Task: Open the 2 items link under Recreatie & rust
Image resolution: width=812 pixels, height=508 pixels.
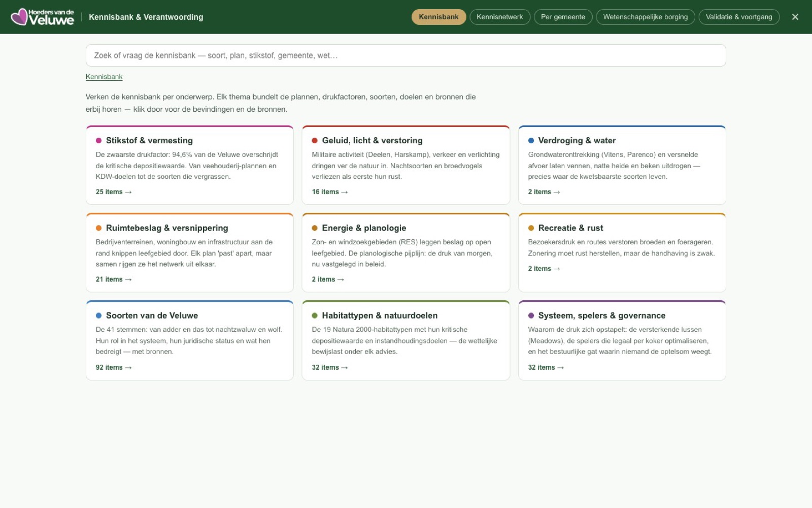Action: coord(544,269)
